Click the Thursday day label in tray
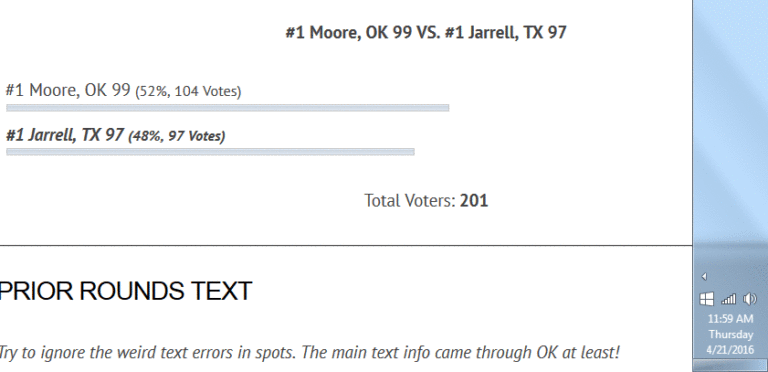The height and width of the screenshot is (372, 768). 730,334
